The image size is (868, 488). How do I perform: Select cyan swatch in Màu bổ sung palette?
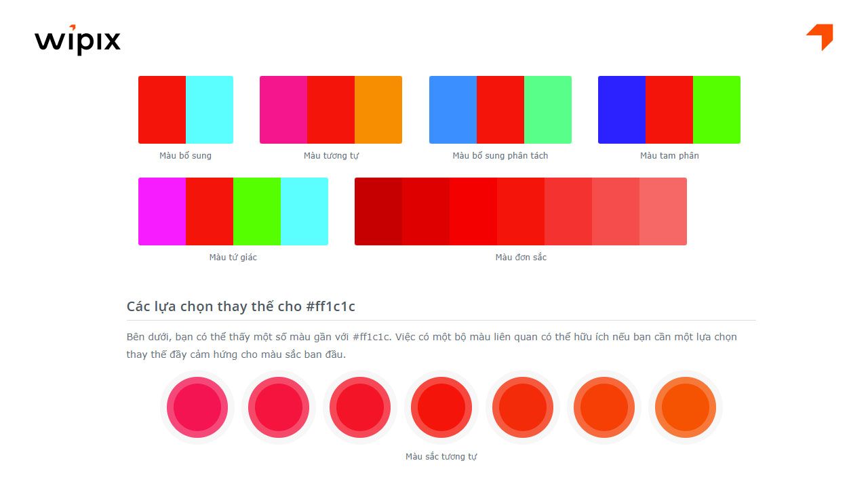point(210,110)
